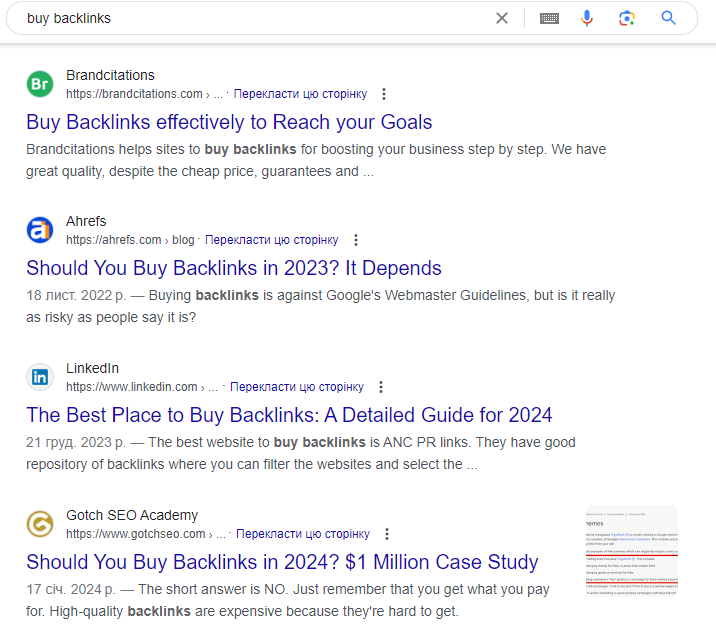The image size is (716, 629).
Task: Click the Gotch SEO Academy favicon
Action: click(40, 524)
